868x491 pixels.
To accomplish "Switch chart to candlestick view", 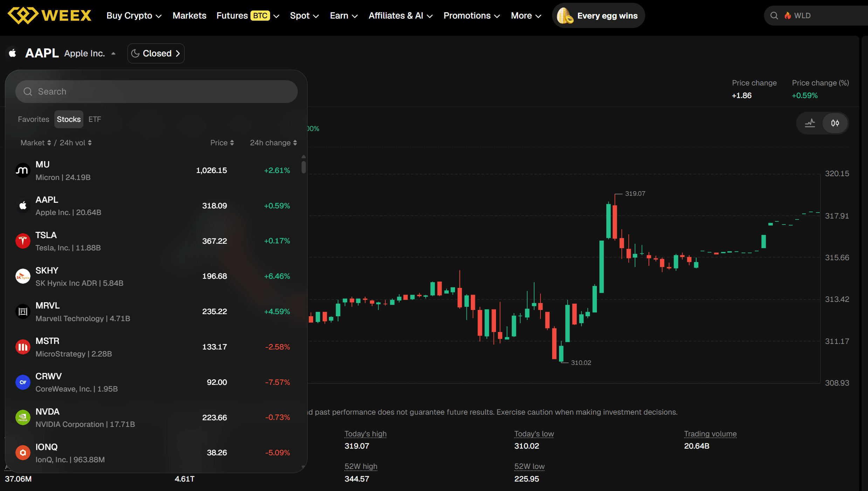I will pos(835,123).
